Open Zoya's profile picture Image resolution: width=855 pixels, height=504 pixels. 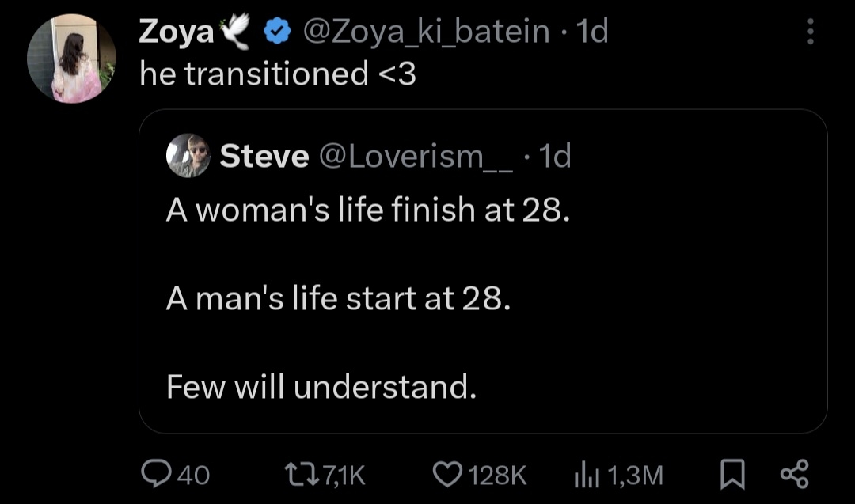(71, 59)
